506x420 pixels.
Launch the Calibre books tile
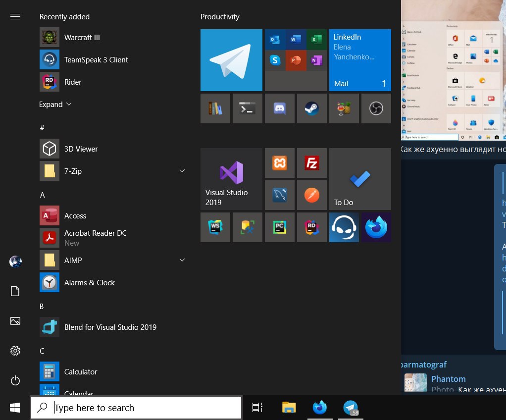pos(215,108)
